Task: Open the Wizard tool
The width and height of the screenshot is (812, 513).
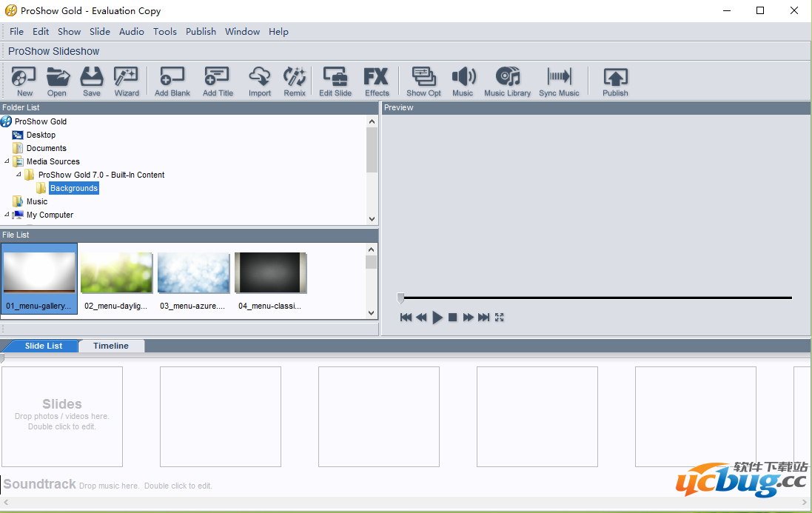Action: [127, 81]
